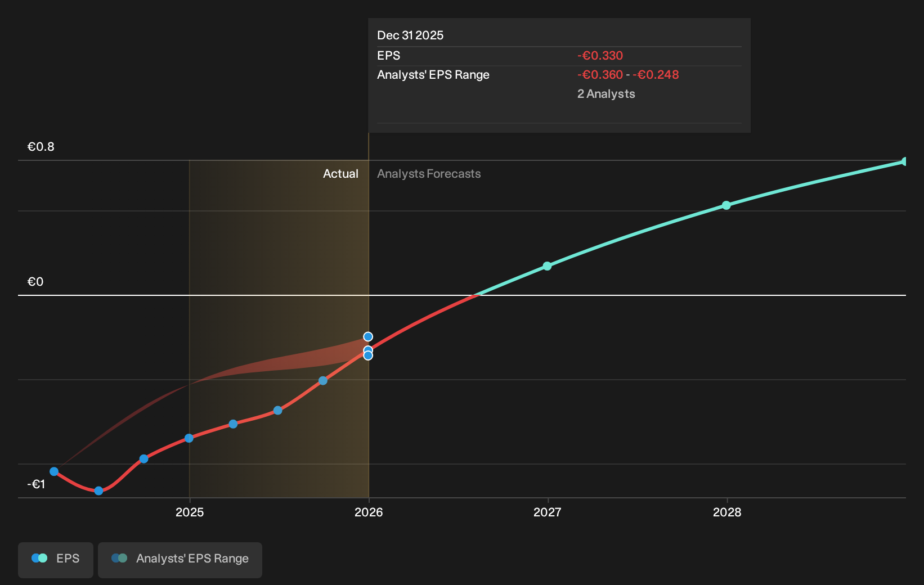Click the "Analysts Forecasts" region label
The image size is (924, 585).
click(x=429, y=174)
